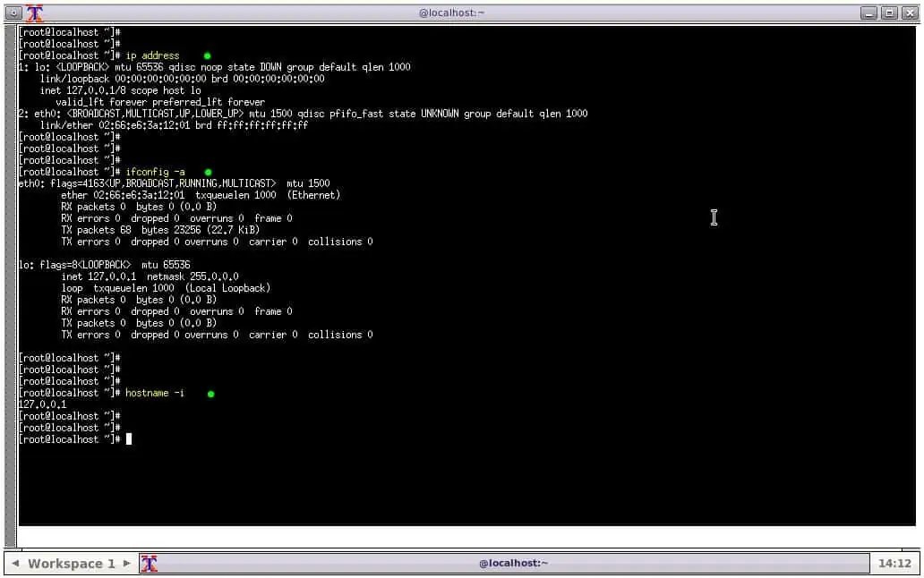Click the green dot beside ifconfig -a
This screenshot has width=924, height=578.
click(x=208, y=173)
